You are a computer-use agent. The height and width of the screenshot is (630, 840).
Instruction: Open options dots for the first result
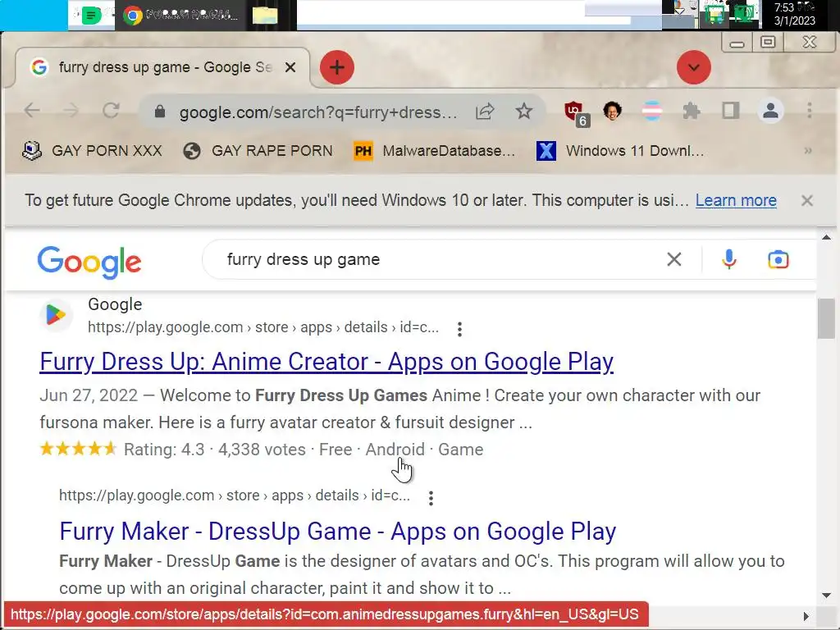[459, 329]
